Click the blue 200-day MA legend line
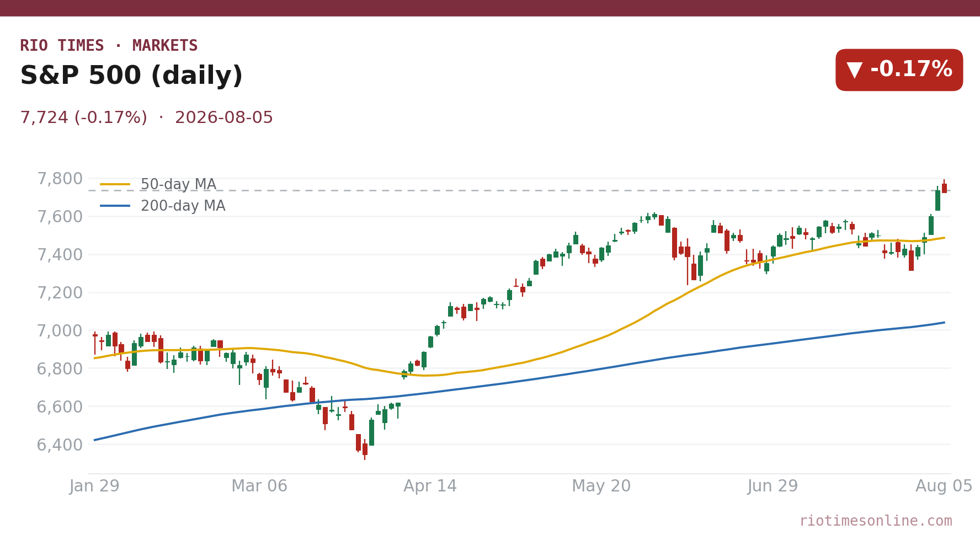Screen dimensions: 980x551 (x=115, y=206)
